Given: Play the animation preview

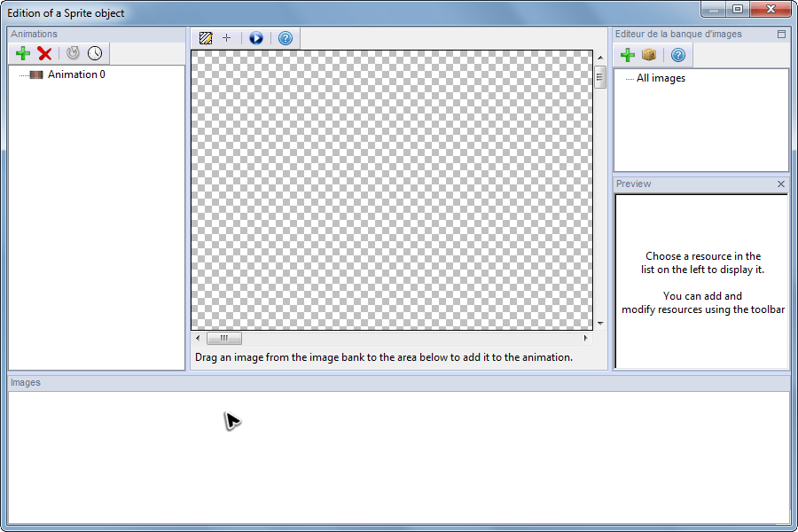Looking at the screenshot, I should 256,38.
